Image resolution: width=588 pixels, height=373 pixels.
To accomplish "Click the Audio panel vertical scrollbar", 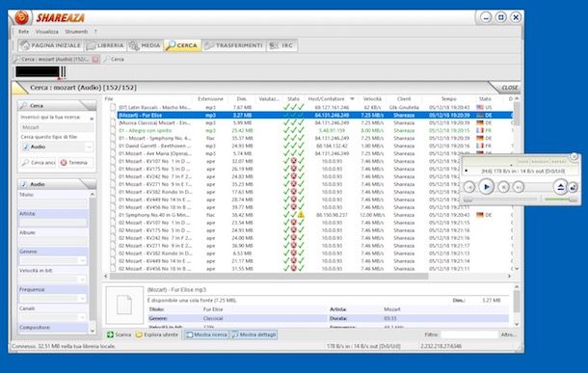I will (93, 258).
